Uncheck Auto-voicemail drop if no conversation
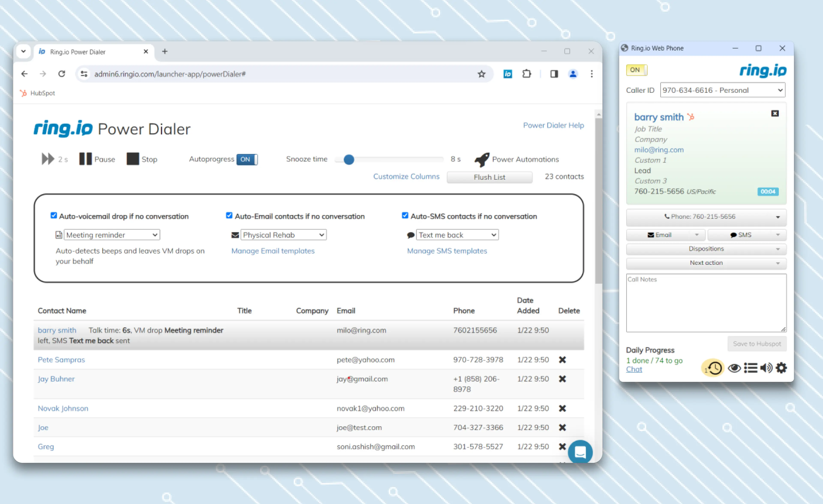The width and height of the screenshot is (823, 504). pyautogui.click(x=53, y=215)
